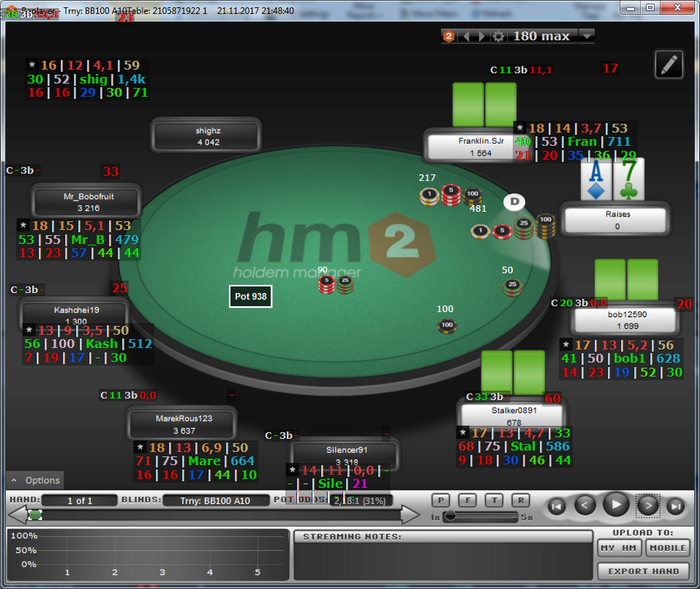Image resolution: width=700 pixels, height=589 pixels.
Task: Open HUD settings gear icon
Action: pyautogui.click(x=498, y=36)
